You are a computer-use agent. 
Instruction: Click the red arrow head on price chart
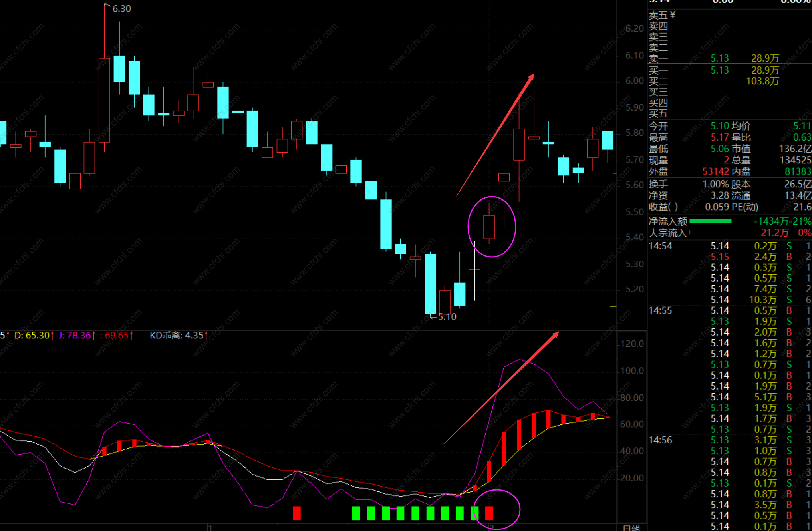[531, 76]
